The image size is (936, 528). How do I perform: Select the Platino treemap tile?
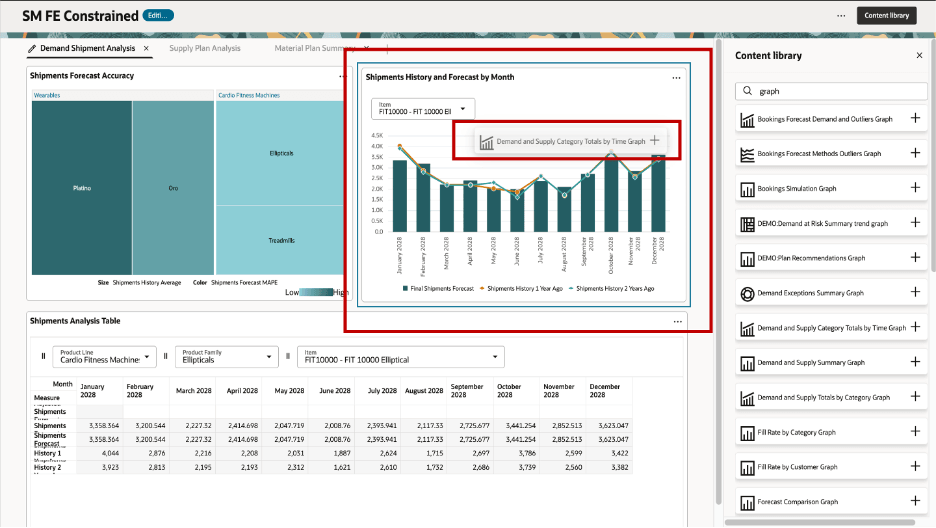point(82,188)
